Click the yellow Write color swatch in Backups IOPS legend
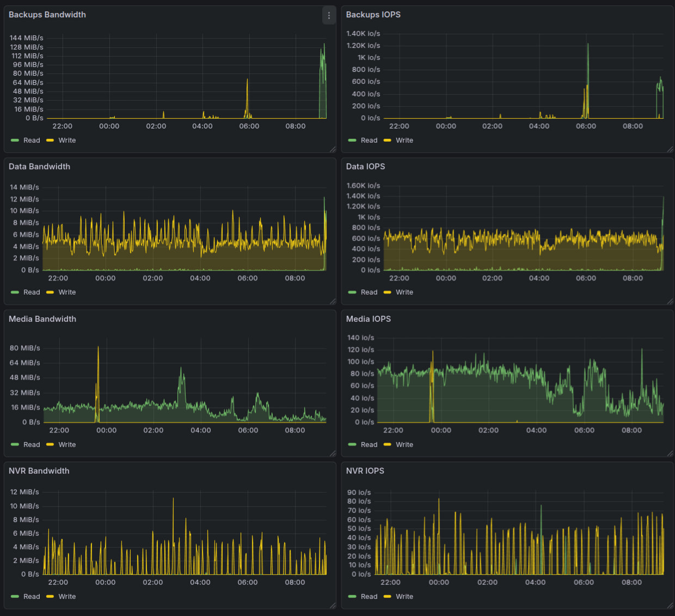The image size is (675, 616). pyautogui.click(x=388, y=141)
